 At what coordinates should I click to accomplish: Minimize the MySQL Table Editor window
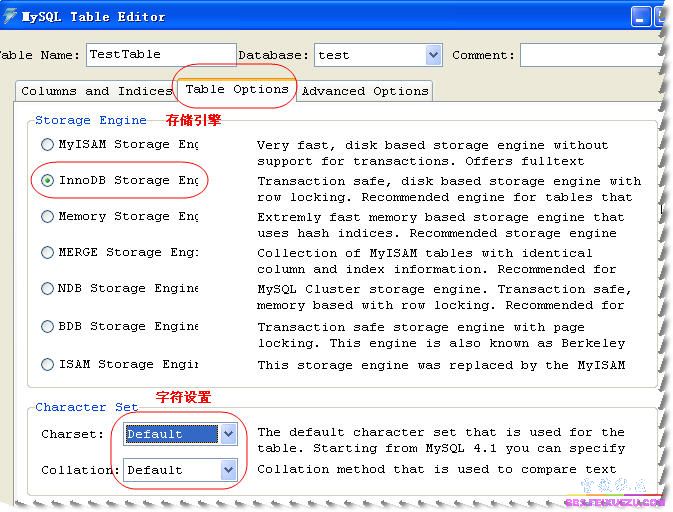(x=640, y=17)
